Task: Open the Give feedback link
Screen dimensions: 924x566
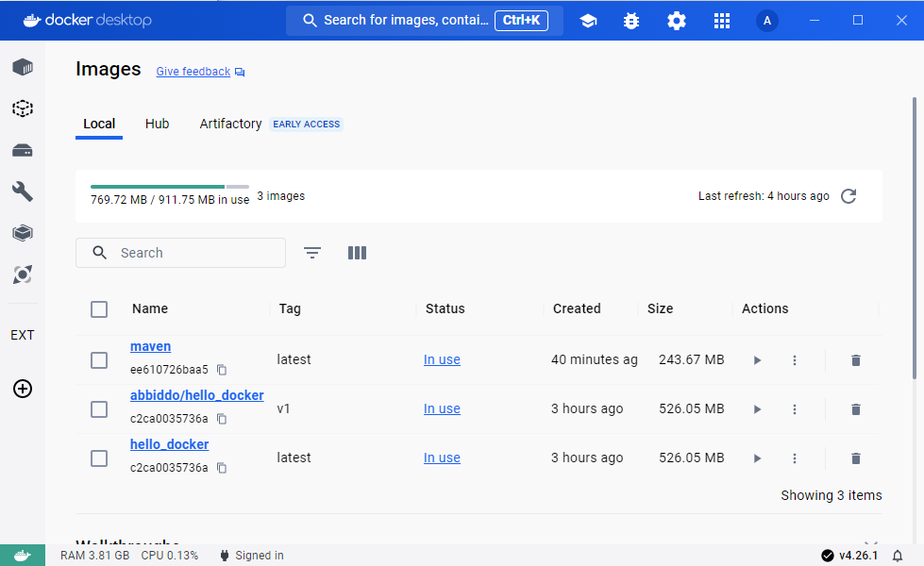Action: [193, 72]
